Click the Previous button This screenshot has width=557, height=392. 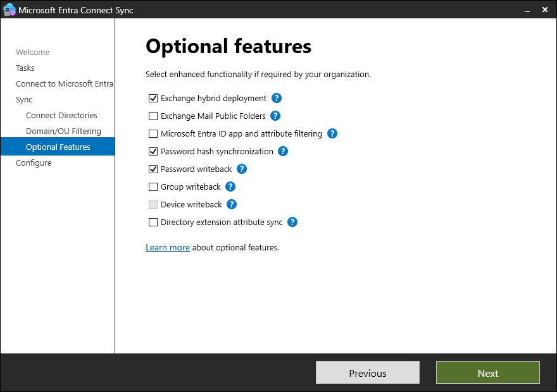pyautogui.click(x=367, y=373)
